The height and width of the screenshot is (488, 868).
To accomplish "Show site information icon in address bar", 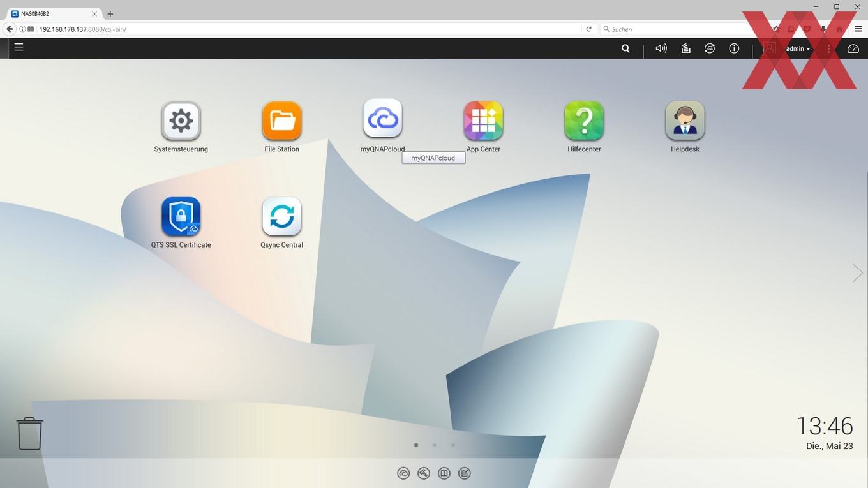I will (x=22, y=29).
